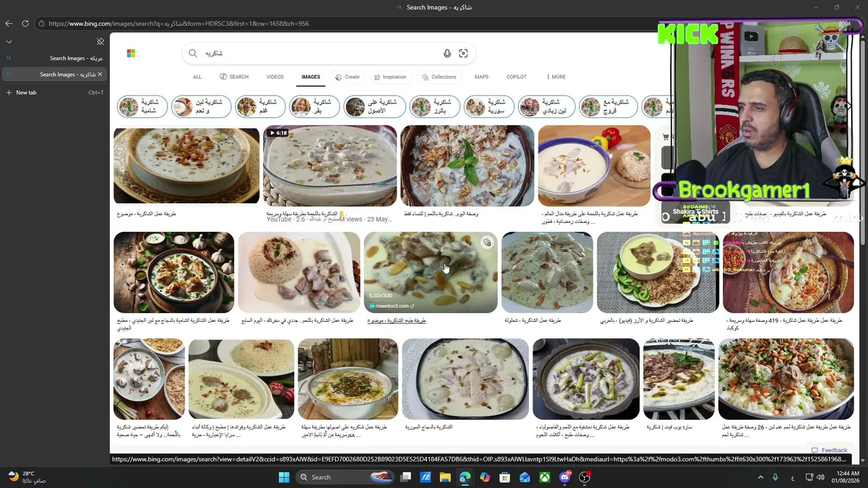Open the 6:18 YouTube video thumbnail
The width and height of the screenshot is (868, 488).
point(330,165)
